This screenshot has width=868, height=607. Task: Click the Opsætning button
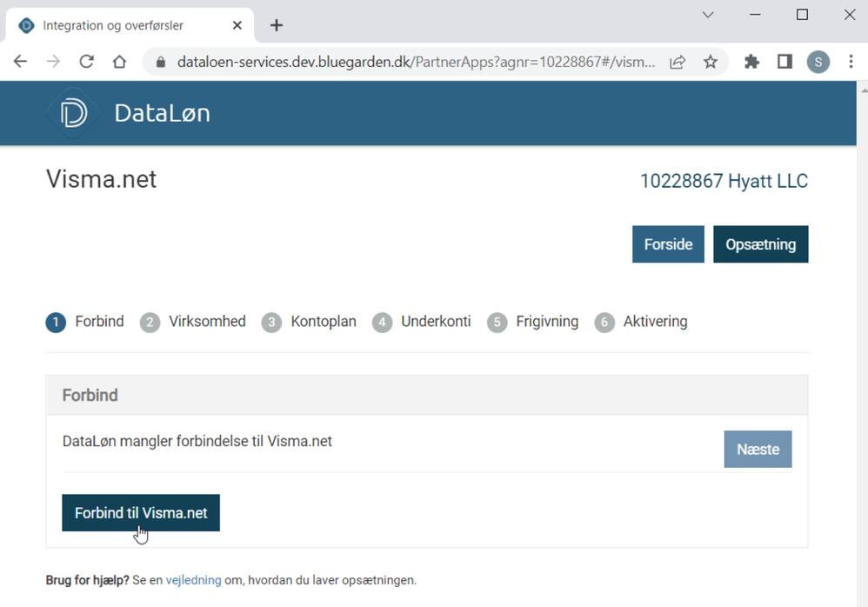point(761,244)
